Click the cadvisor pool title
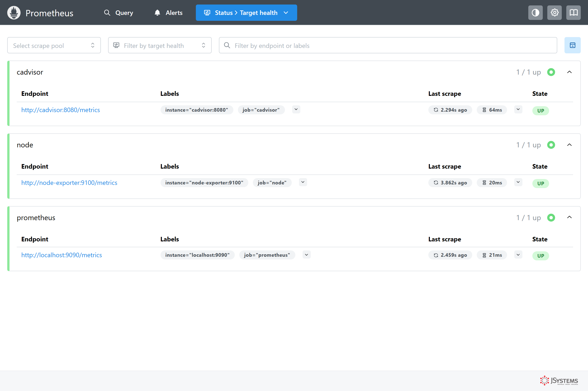This screenshot has width=588, height=391. [x=30, y=72]
